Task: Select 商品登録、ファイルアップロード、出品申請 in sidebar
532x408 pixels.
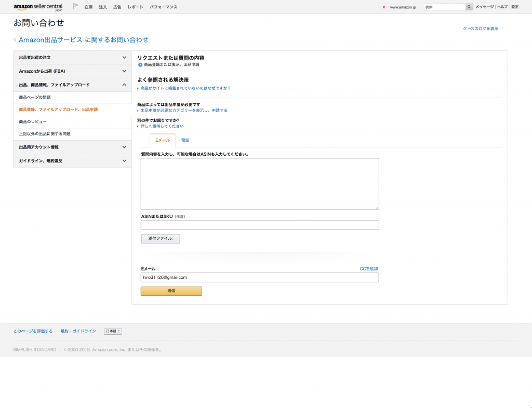Action: pos(72,110)
